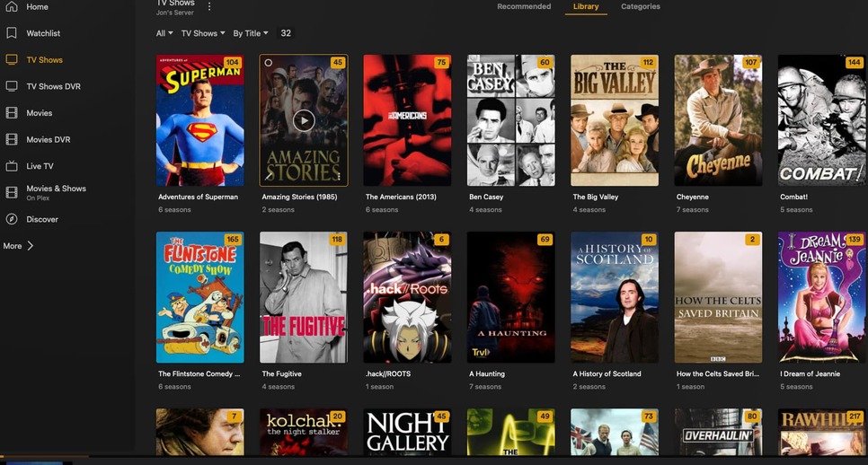Play Amazing Stories using the poster play button
868x465 pixels.
[x=304, y=120]
